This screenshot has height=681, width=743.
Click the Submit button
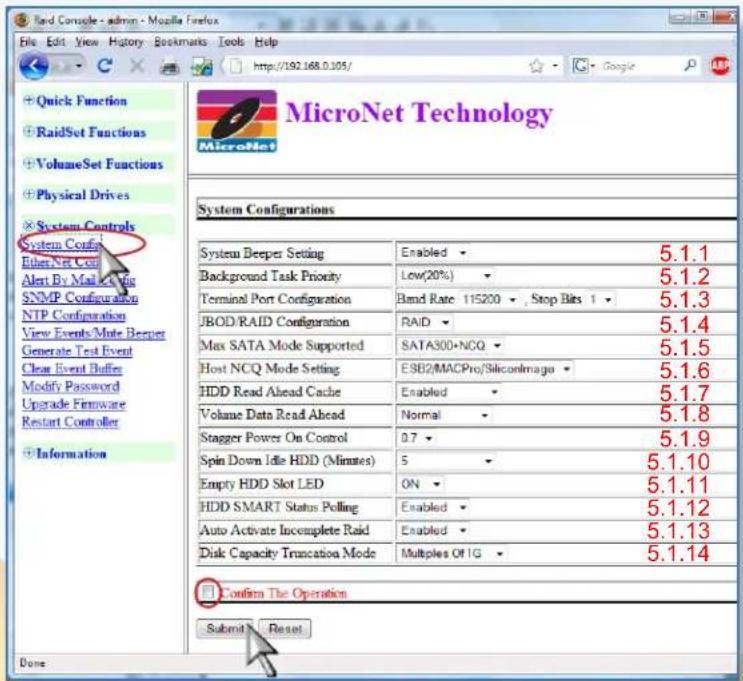click(x=225, y=628)
